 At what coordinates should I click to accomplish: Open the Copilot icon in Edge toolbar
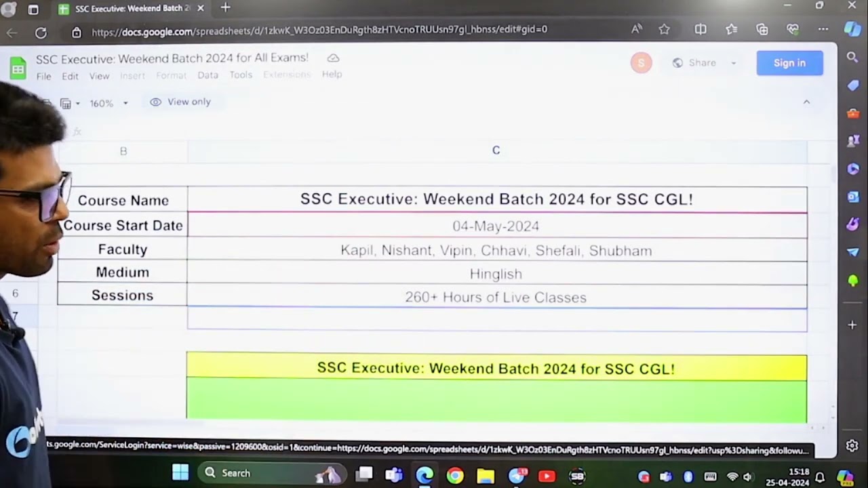[x=852, y=29]
